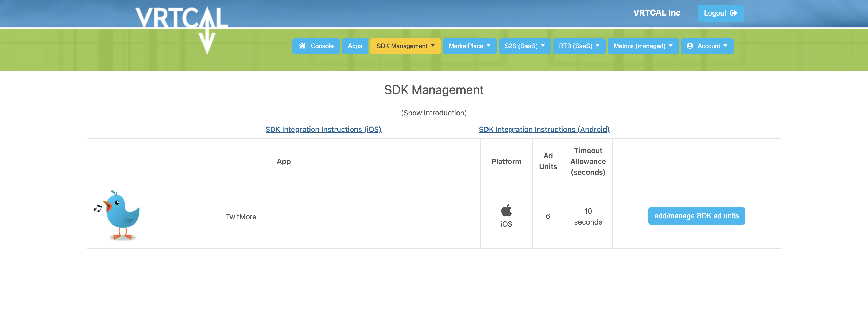This screenshot has height=329, width=868.
Task: Open the Account dropdown menu
Action: tap(707, 46)
